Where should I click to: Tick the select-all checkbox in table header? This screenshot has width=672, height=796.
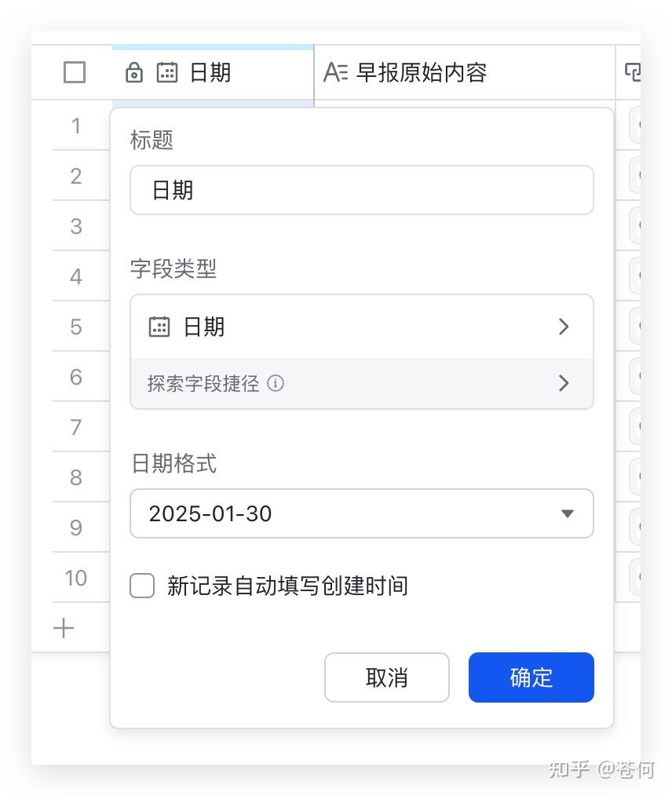(x=75, y=72)
